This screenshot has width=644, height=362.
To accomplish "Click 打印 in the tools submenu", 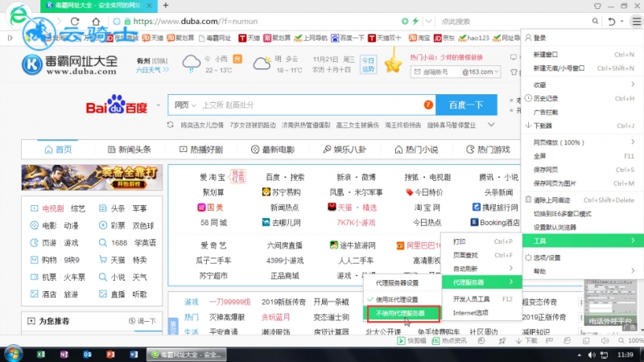I will point(481,241).
